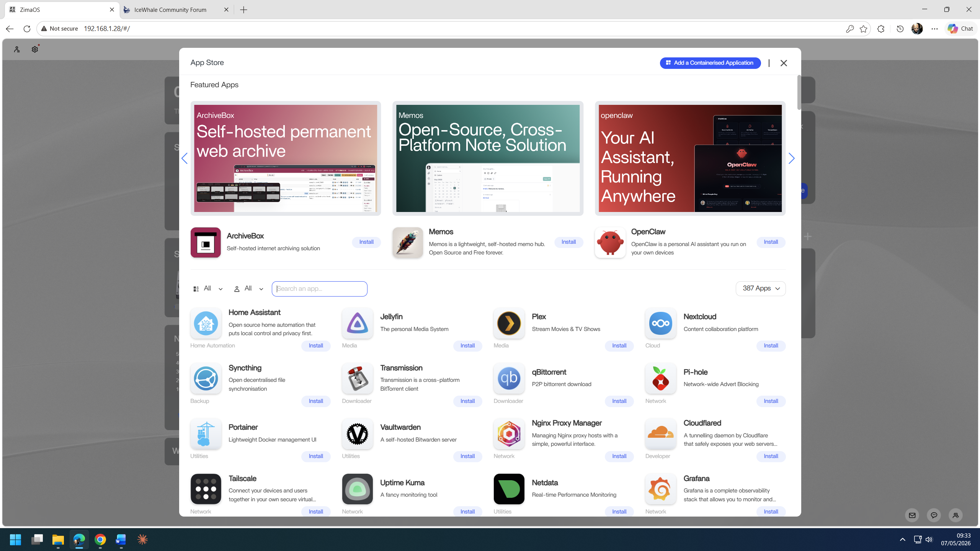This screenshot has height=551, width=980.
Task: Select the Pi-hole app icon
Action: (x=660, y=378)
